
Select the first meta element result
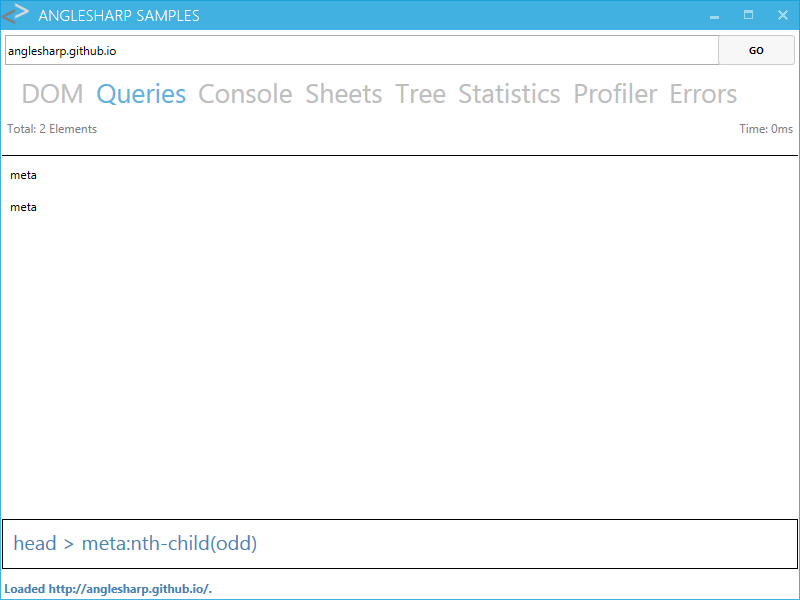23,175
